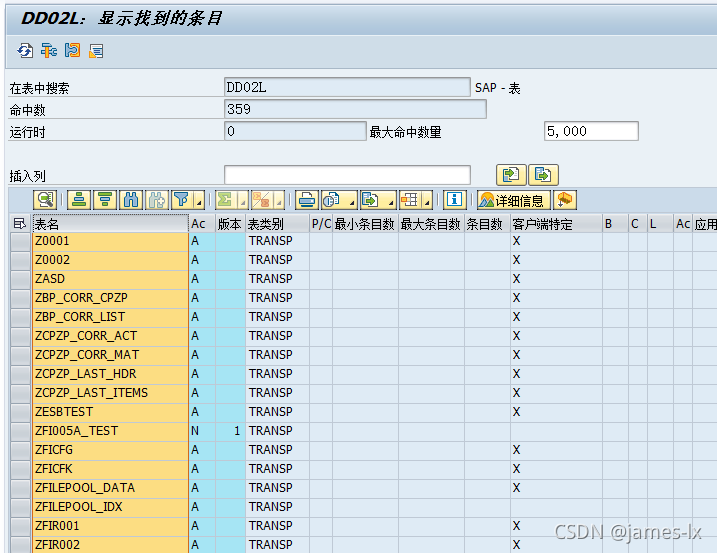Open the Subtotals dropdown arrow
Screen dimensions: 717x553
[279, 201]
